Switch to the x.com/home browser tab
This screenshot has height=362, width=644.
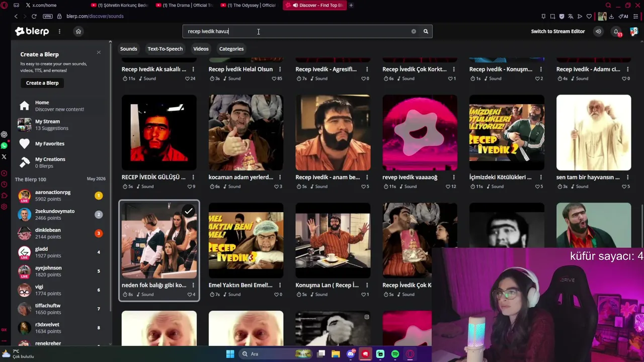pyautogui.click(x=43, y=5)
